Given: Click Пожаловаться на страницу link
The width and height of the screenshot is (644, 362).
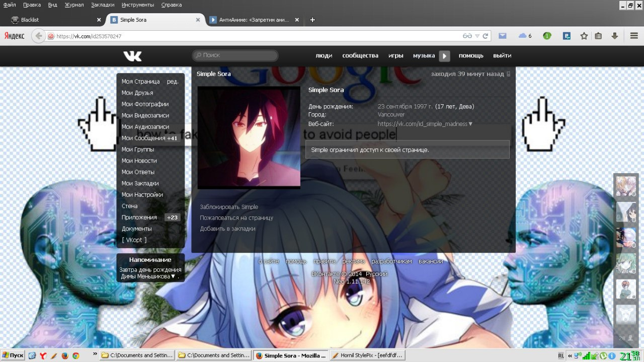Looking at the screenshot, I should coord(236,218).
